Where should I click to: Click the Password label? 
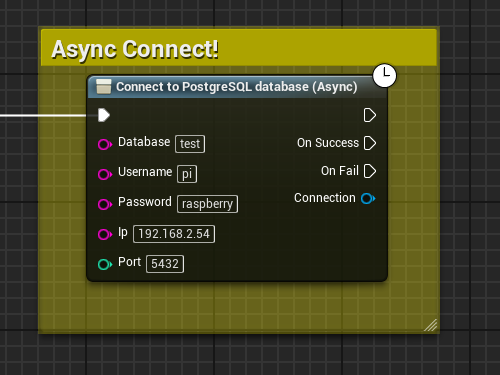(x=145, y=202)
